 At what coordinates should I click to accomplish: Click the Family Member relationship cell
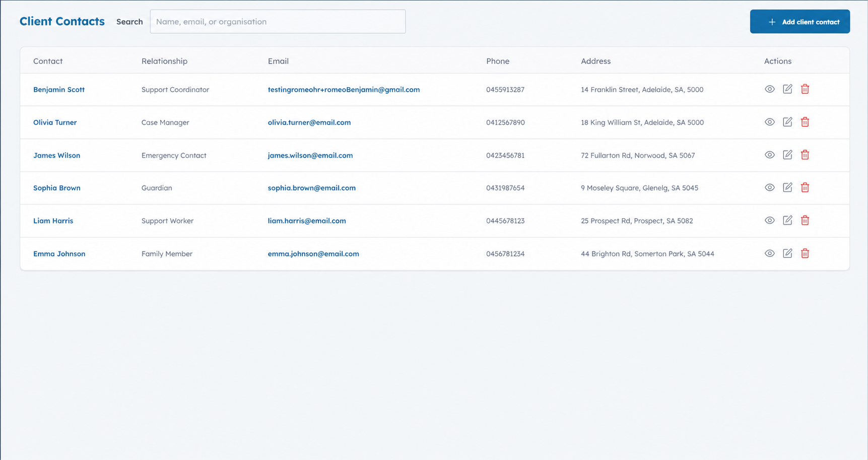[x=167, y=254]
